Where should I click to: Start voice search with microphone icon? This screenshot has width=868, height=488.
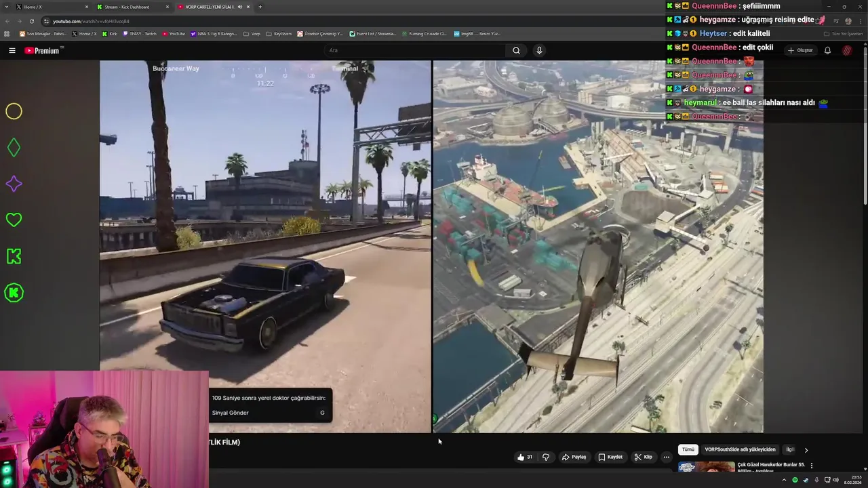point(539,50)
